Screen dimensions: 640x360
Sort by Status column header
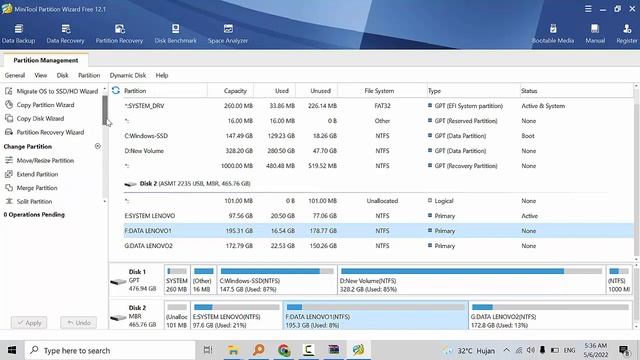[576, 91]
